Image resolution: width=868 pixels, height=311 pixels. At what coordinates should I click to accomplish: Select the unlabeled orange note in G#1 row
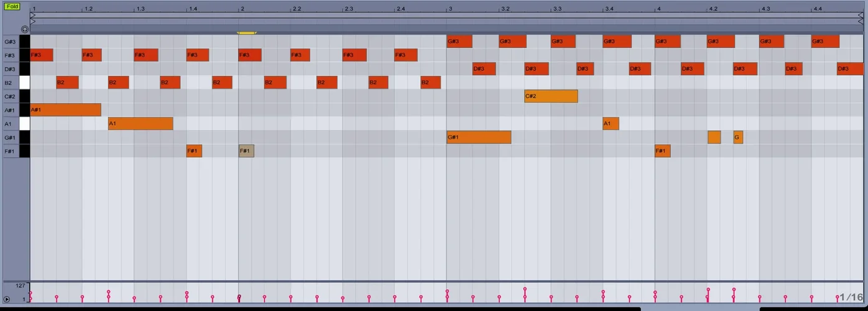[714, 137]
